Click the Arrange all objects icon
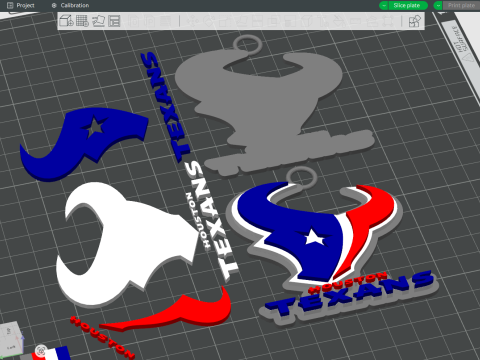Screen dimensions: 480x360 114,21
